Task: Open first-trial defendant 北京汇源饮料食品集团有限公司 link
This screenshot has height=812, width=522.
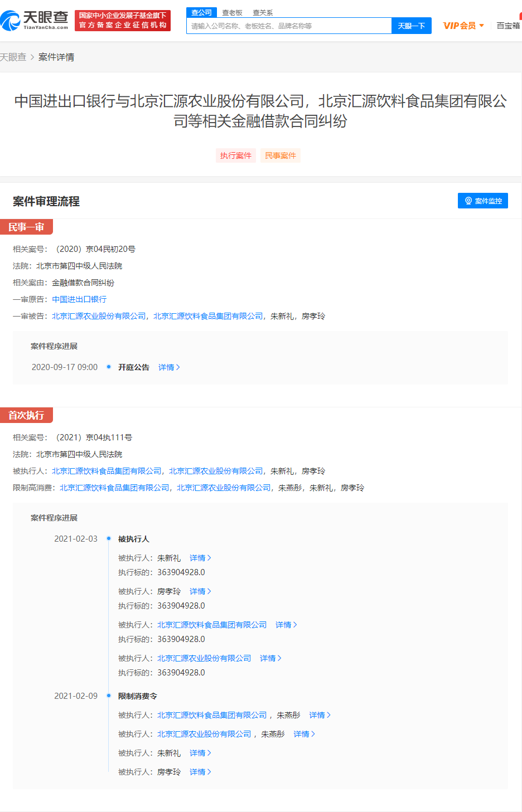Action: (x=208, y=316)
